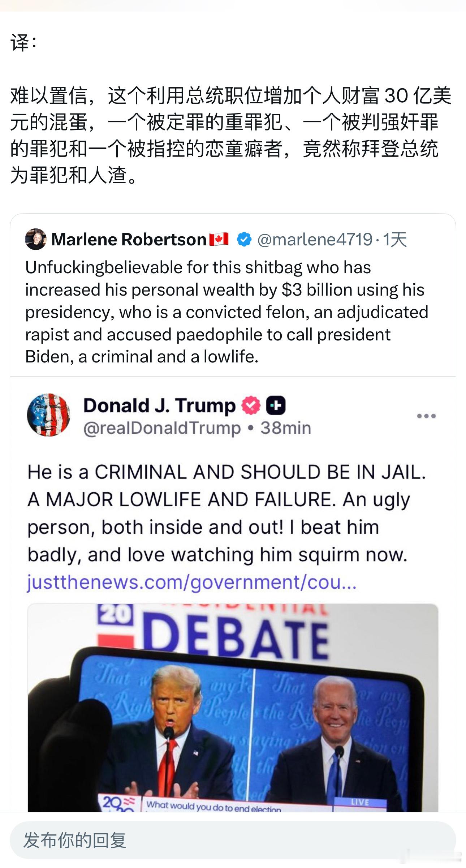Click the black plus badge icon
This screenshot has height=868, width=466.
click(276, 405)
